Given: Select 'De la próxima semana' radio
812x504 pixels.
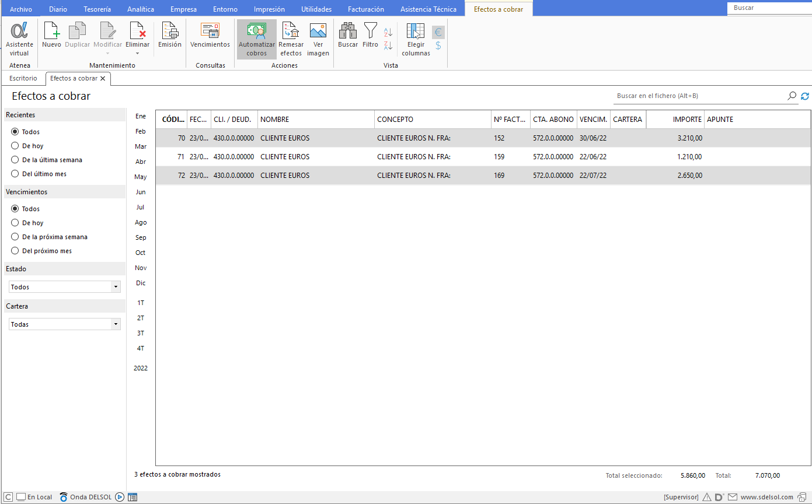Looking at the screenshot, I should pos(15,237).
